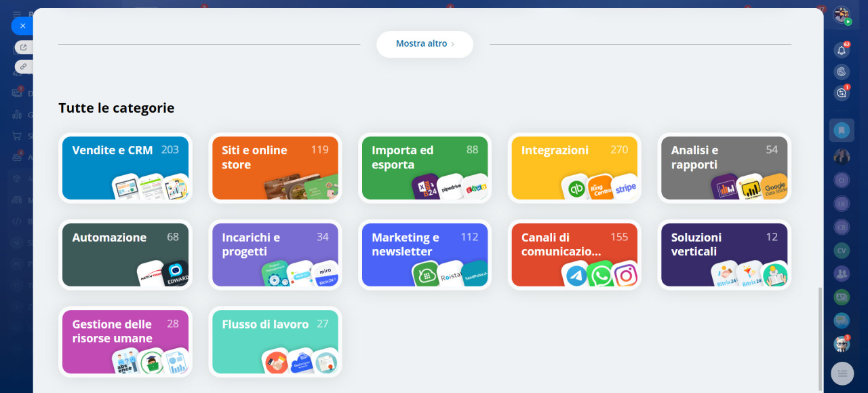The height and width of the screenshot is (393, 868).
Task: Close the slider panel with X button
Action: tap(22, 26)
